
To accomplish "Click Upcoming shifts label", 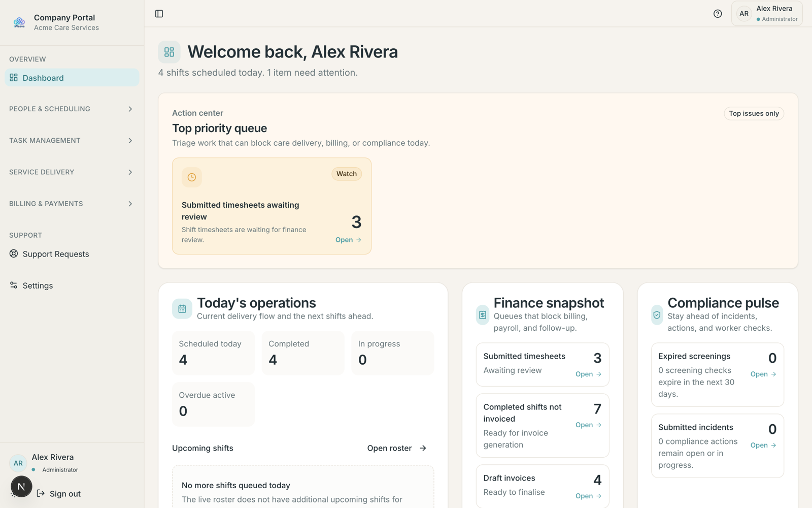I will 202,448.
